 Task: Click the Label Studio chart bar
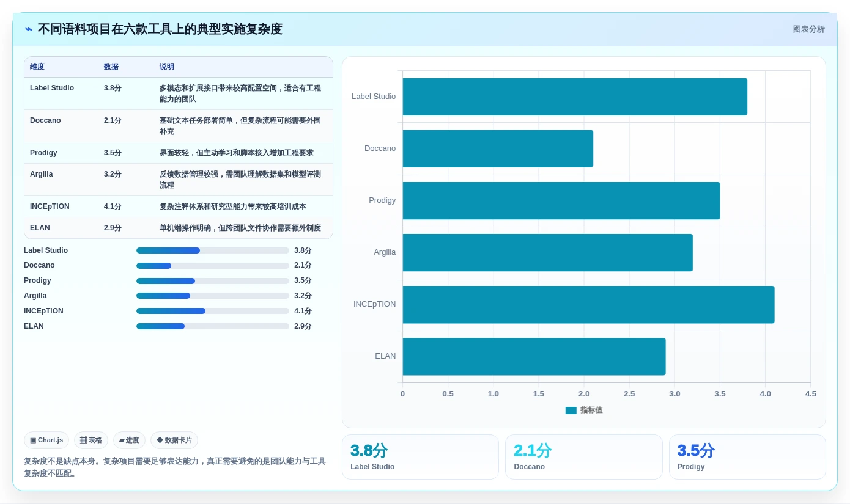(x=575, y=97)
